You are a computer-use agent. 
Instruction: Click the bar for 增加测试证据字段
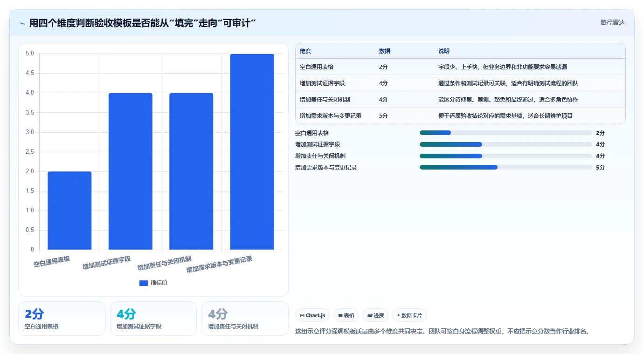pyautogui.click(x=131, y=171)
